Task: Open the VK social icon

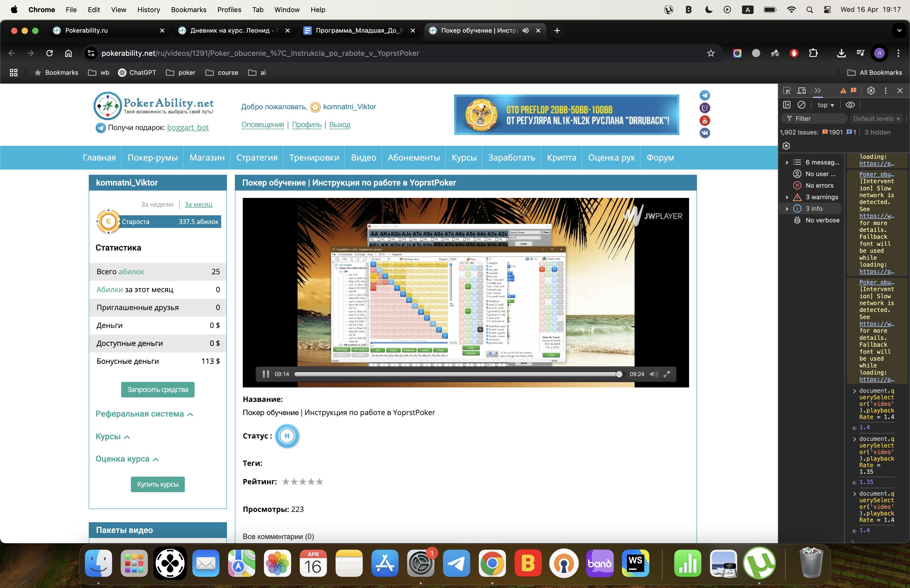Action: 705,133
